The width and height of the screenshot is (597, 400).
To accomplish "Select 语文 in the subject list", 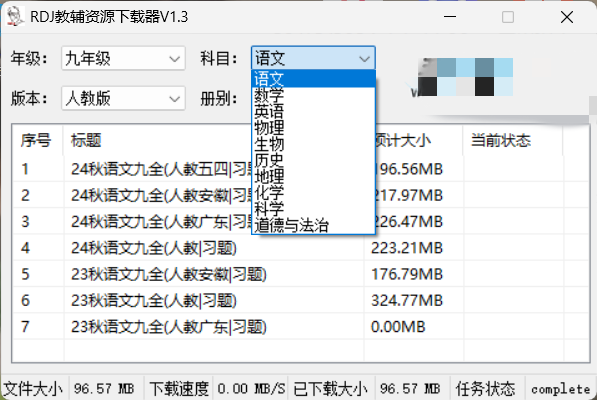I will [313, 79].
